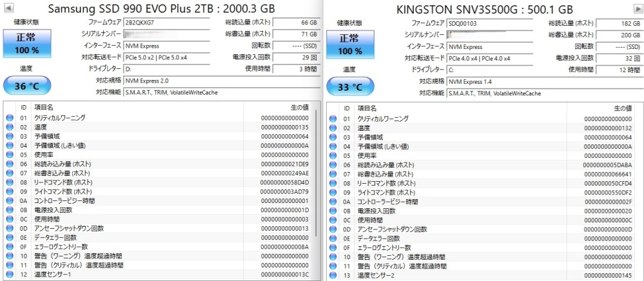Click the status orb for Samsung エラーログエントリー数 row

click(x=10, y=247)
